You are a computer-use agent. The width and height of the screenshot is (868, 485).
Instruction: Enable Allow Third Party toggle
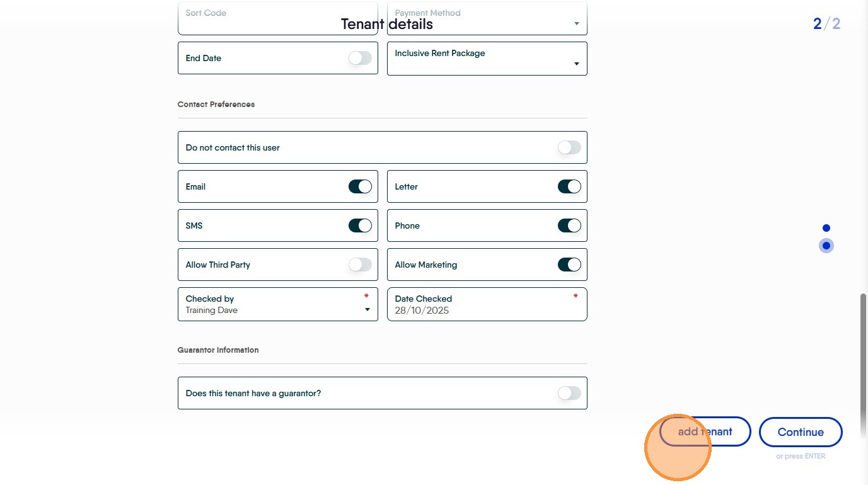pyautogui.click(x=360, y=265)
